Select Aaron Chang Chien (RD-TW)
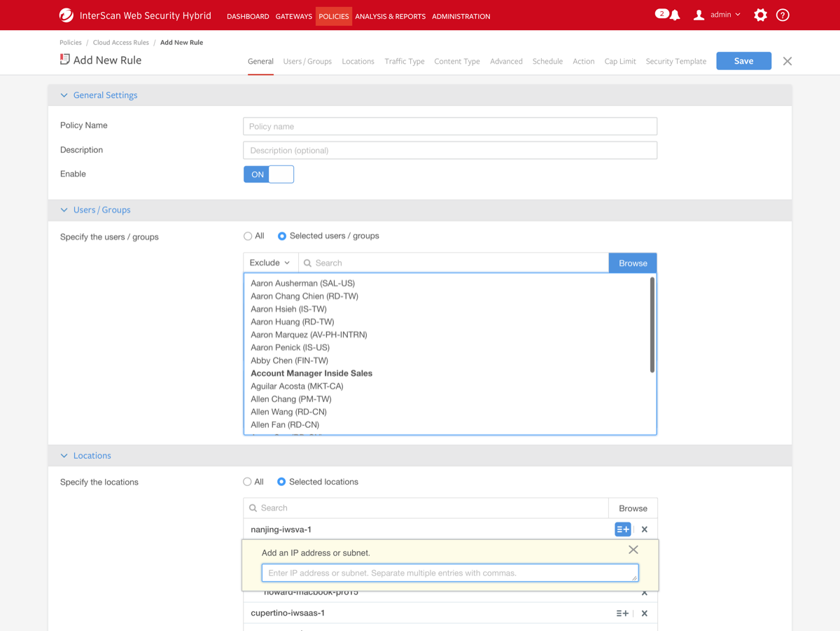840x631 pixels. point(304,296)
